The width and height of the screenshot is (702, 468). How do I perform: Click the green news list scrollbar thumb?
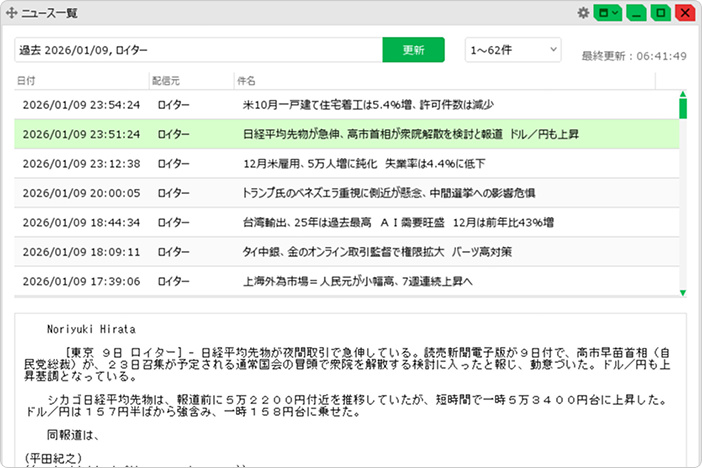pyautogui.click(x=683, y=108)
